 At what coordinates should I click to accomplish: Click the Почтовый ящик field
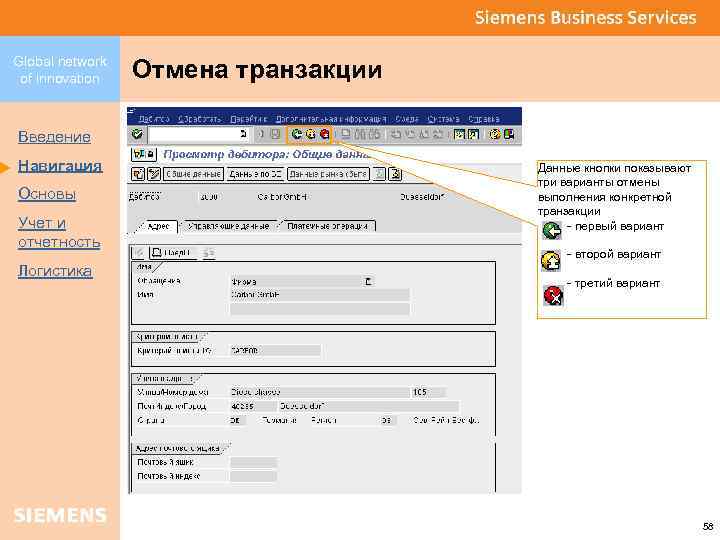[253, 462]
